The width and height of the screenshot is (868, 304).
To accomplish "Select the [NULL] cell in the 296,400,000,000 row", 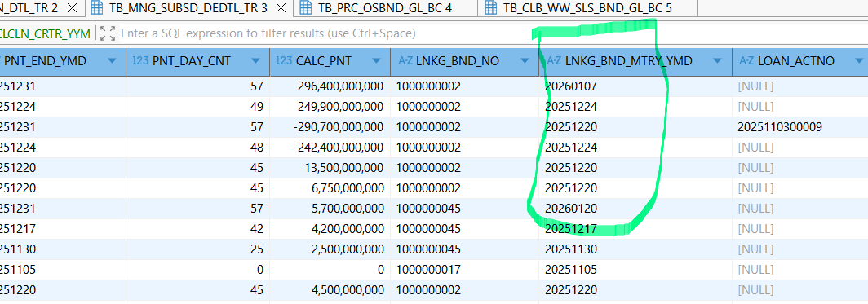I will tap(800, 86).
